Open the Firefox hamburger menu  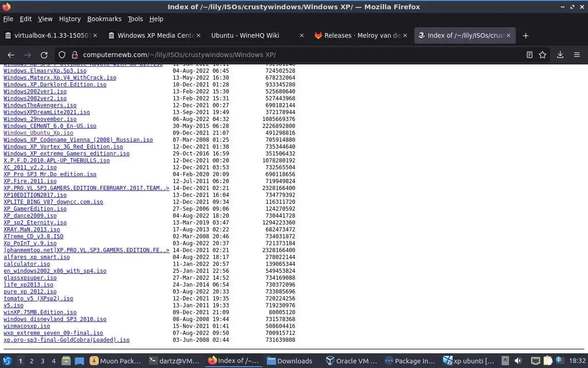577,55
